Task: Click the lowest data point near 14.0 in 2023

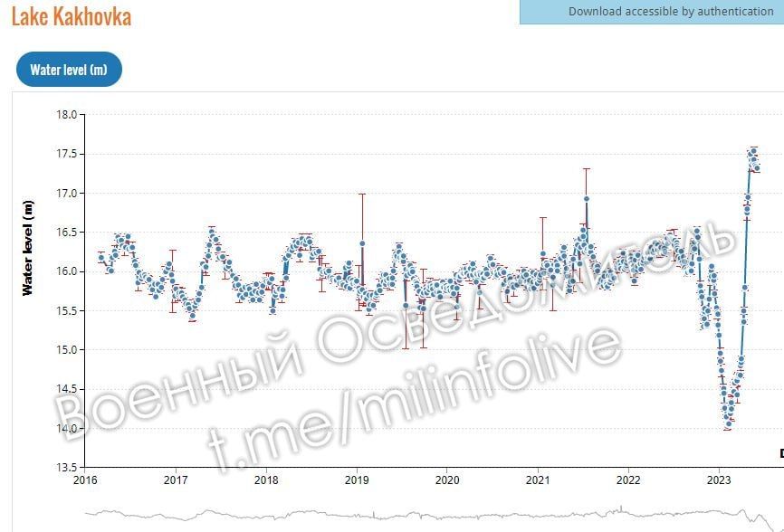Action: pos(728,423)
